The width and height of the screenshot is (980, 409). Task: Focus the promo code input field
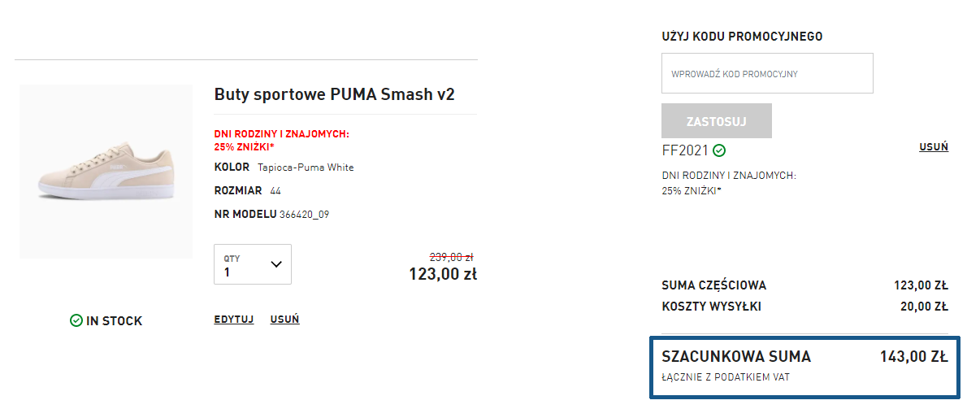click(x=767, y=73)
